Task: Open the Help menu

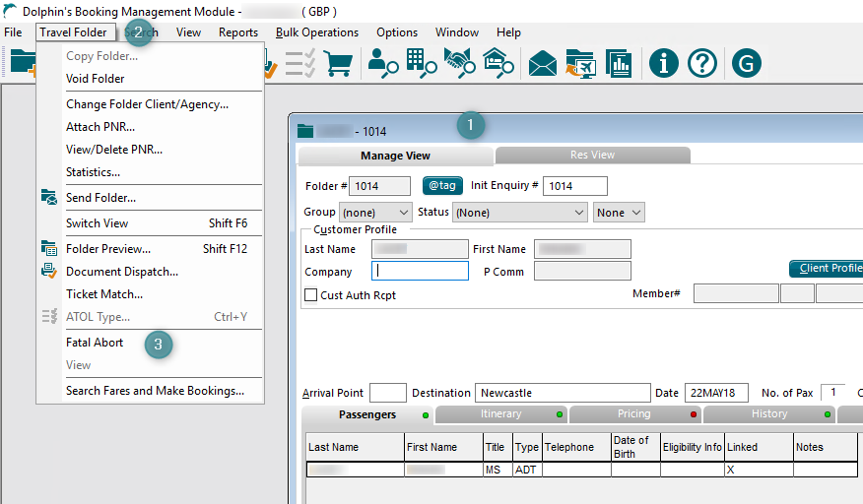Action: 508,32
